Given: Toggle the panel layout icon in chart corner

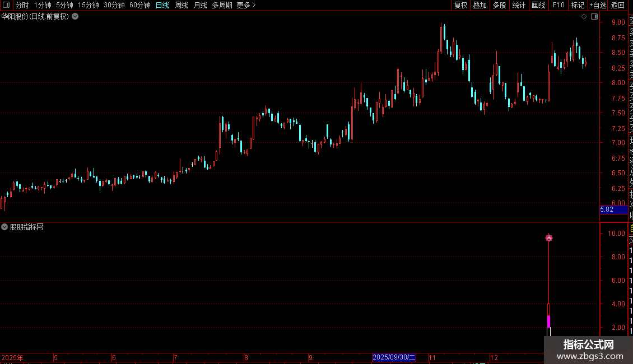Looking at the screenshot, I should coord(594,17).
